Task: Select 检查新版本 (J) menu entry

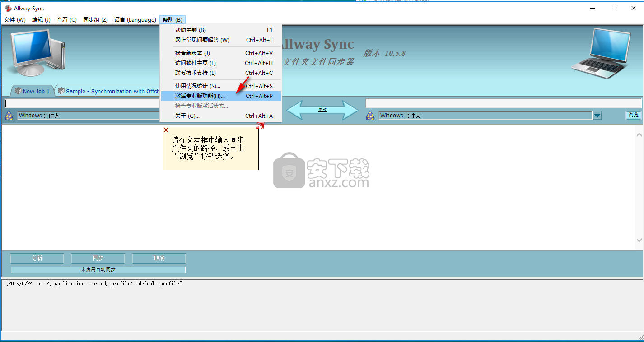Action: 221,53
